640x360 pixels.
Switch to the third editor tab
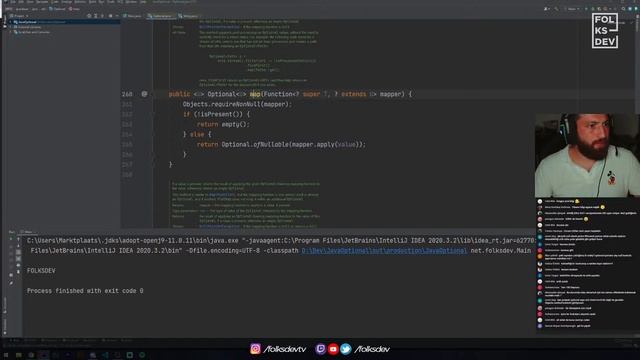click(x=189, y=16)
